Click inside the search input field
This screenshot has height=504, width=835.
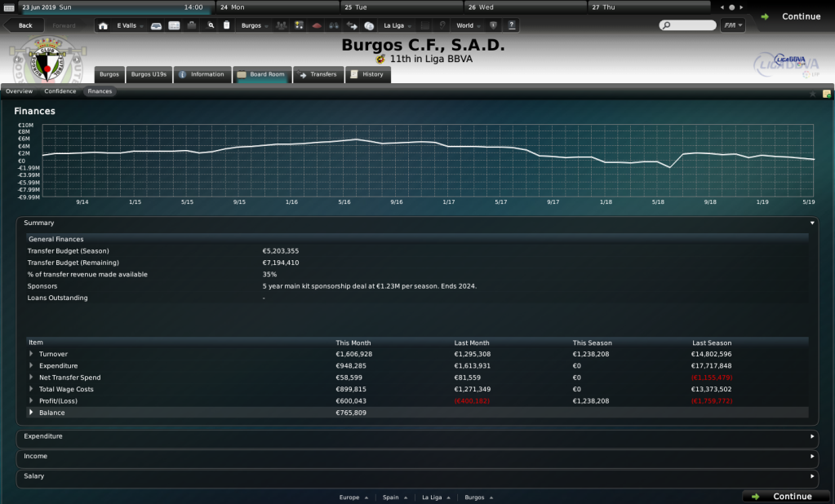[x=688, y=25]
